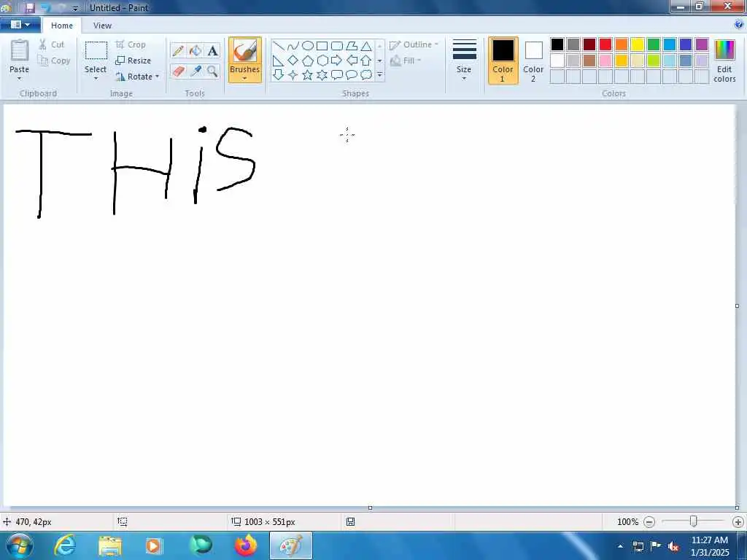Choose the Rectangle shape
The width and height of the screenshot is (747, 560).
tap(322, 46)
